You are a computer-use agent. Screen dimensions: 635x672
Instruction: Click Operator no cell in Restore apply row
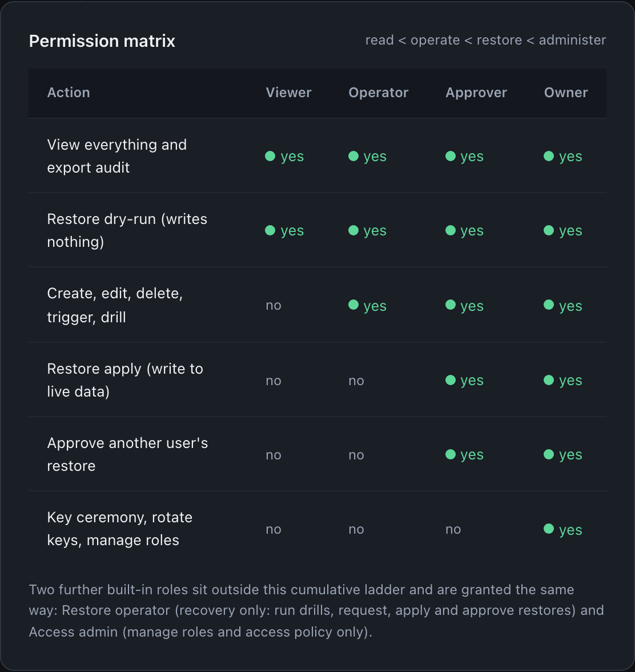tap(356, 381)
